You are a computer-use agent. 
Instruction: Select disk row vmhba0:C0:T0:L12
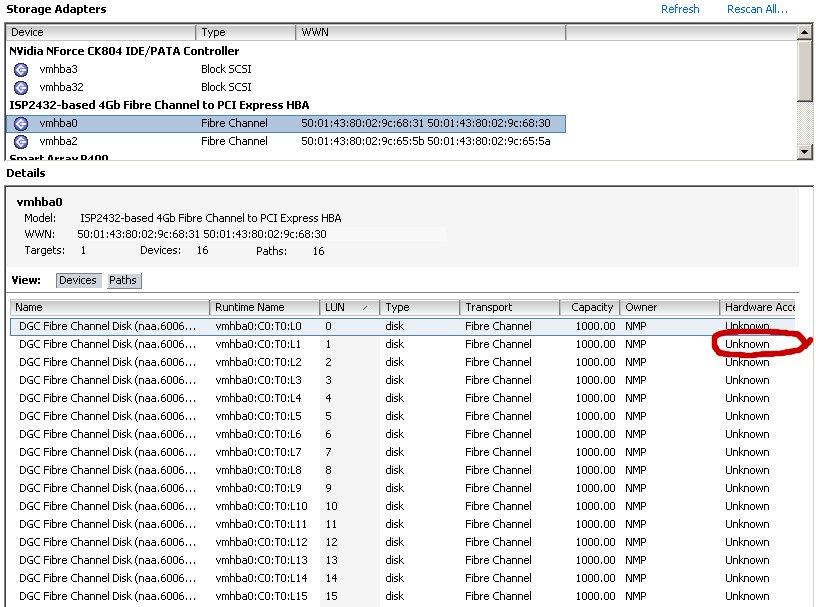click(x=404, y=542)
